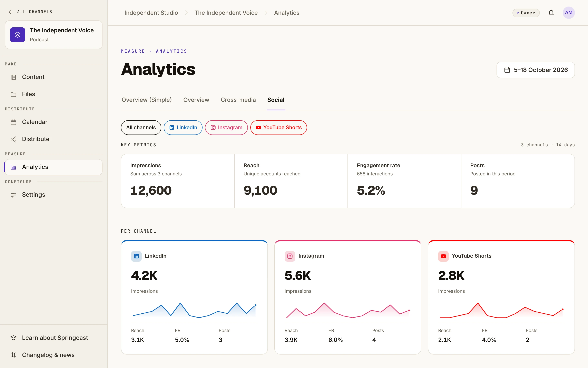
Task: Open Learn about Springcast link
Action: [x=54, y=338]
